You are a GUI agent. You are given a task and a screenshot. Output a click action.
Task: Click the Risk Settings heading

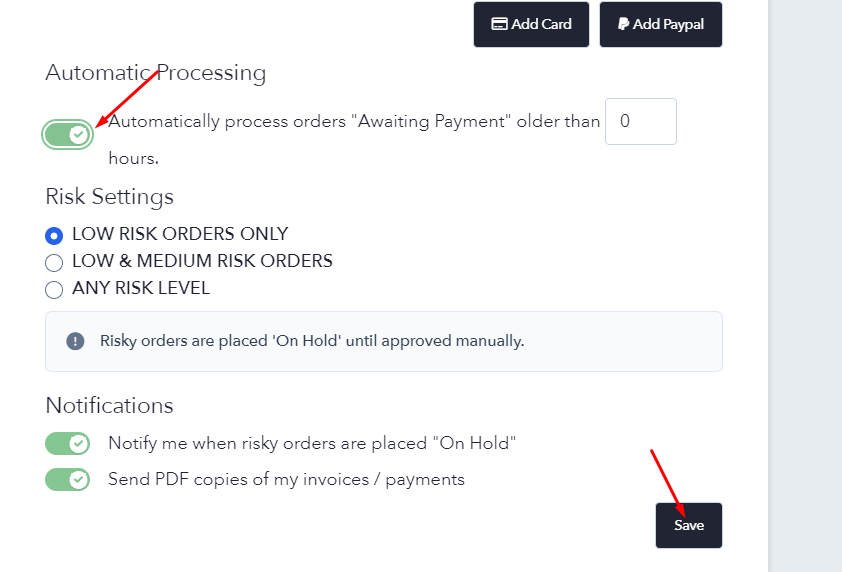[110, 197]
